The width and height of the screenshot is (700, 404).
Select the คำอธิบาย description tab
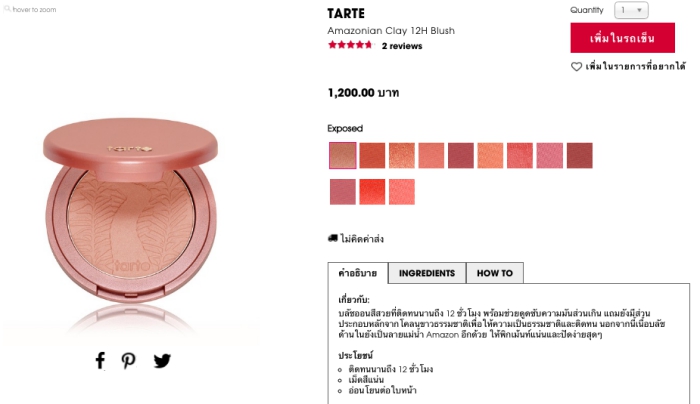point(358,273)
